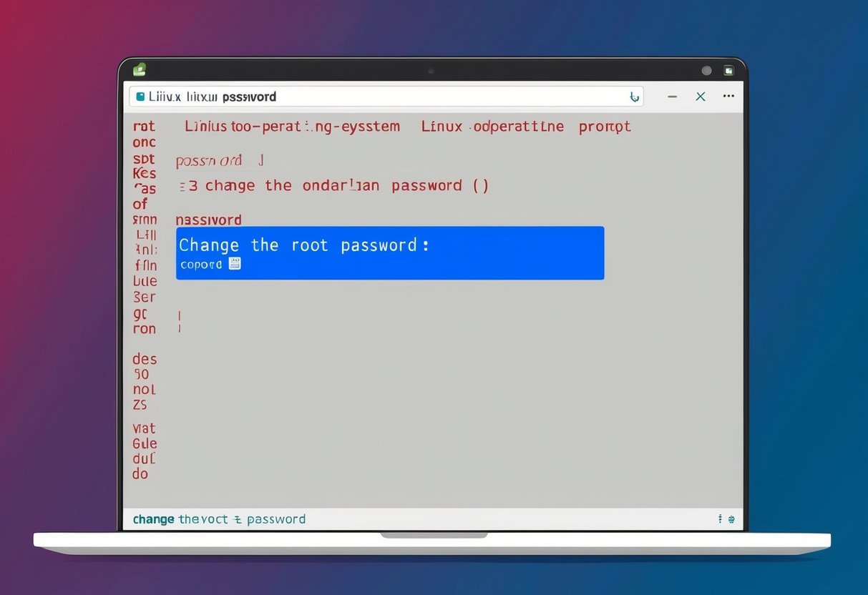This screenshot has height=595, width=868.
Task: Minimize the window using the dash button
Action: pyautogui.click(x=672, y=97)
